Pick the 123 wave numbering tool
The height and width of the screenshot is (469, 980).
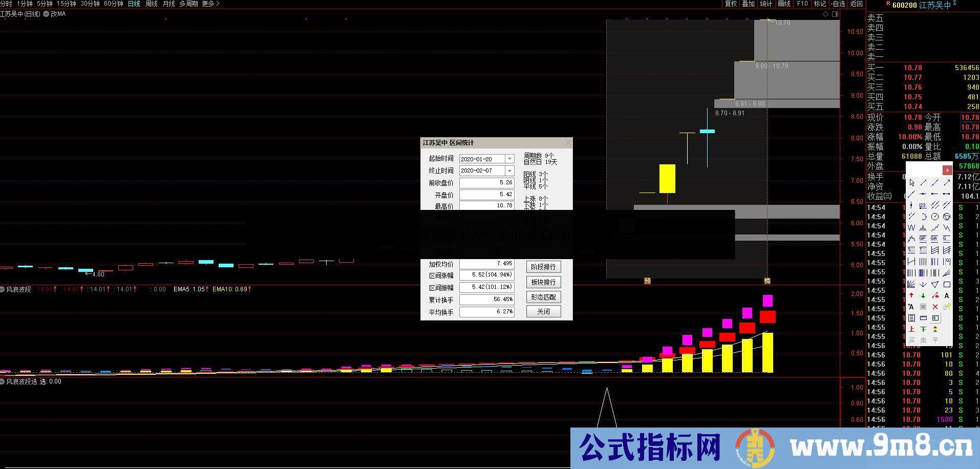(923, 205)
